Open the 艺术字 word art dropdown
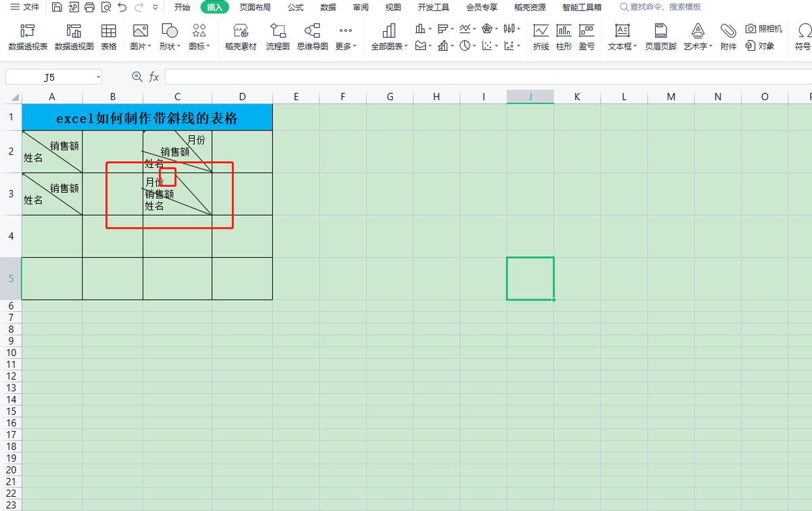This screenshot has height=511, width=812. [698, 46]
